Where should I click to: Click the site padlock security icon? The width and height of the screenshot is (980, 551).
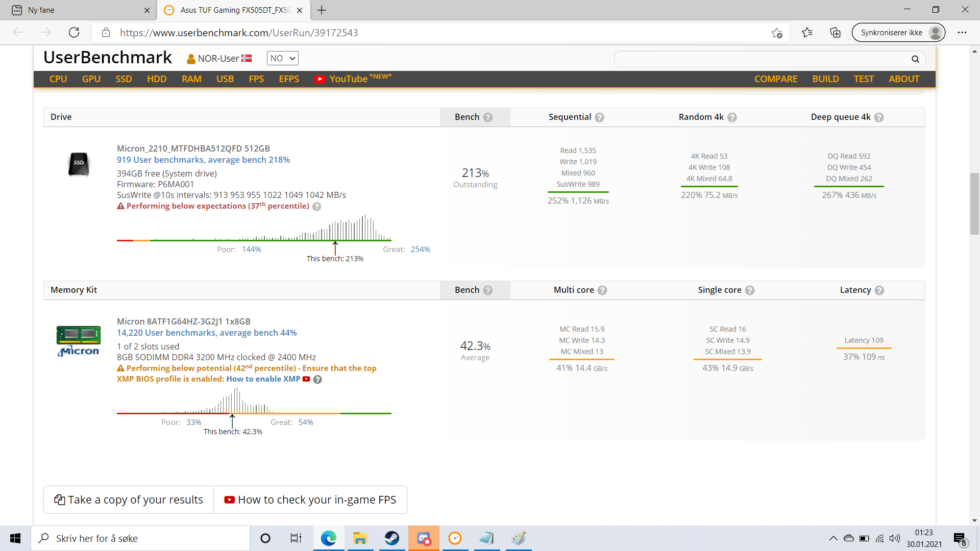[106, 33]
